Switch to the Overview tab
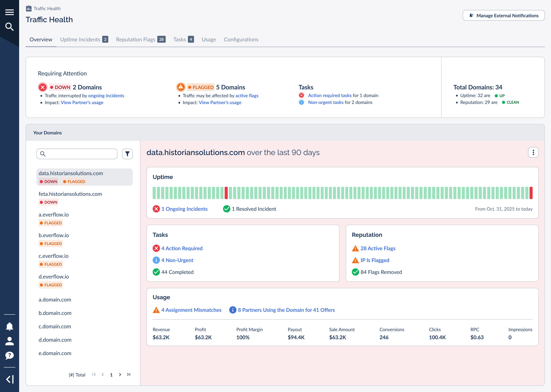The height and width of the screenshot is (392, 551). pyautogui.click(x=41, y=39)
